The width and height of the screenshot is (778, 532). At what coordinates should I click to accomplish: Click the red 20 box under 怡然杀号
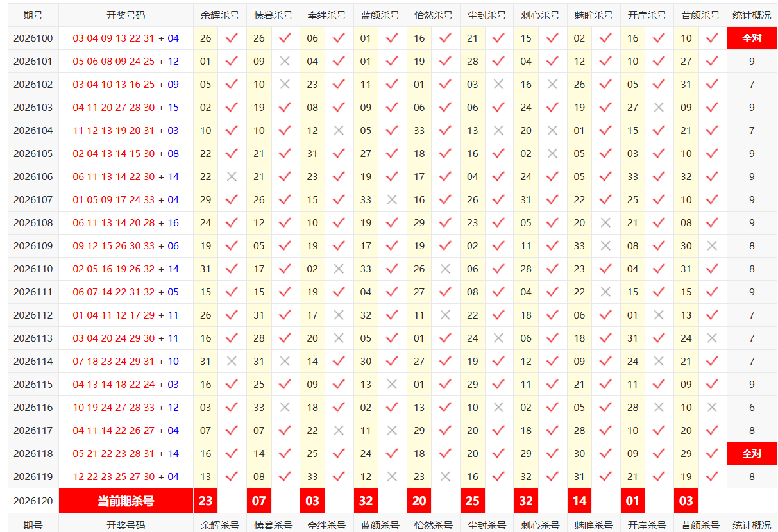click(x=419, y=501)
